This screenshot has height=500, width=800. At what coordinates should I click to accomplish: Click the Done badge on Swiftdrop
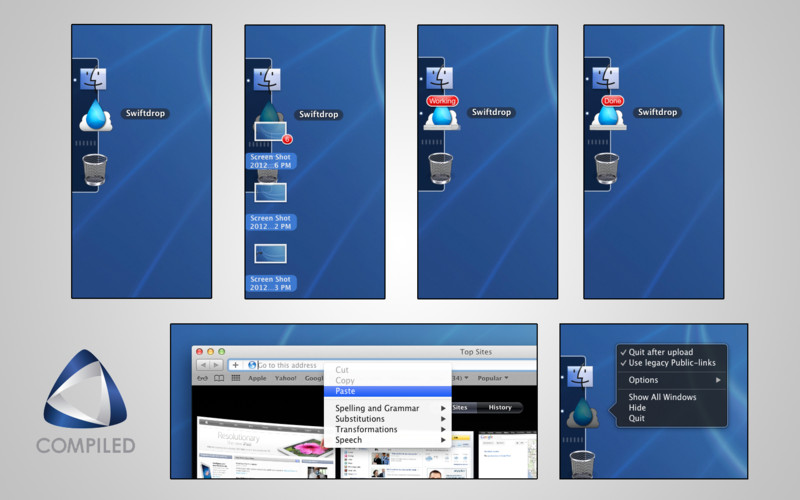click(x=612, y=101)
